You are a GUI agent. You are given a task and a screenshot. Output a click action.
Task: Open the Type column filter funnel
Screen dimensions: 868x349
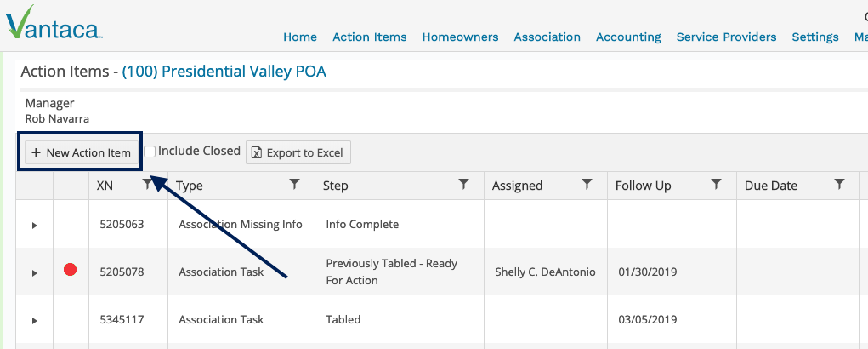point(294,185)
